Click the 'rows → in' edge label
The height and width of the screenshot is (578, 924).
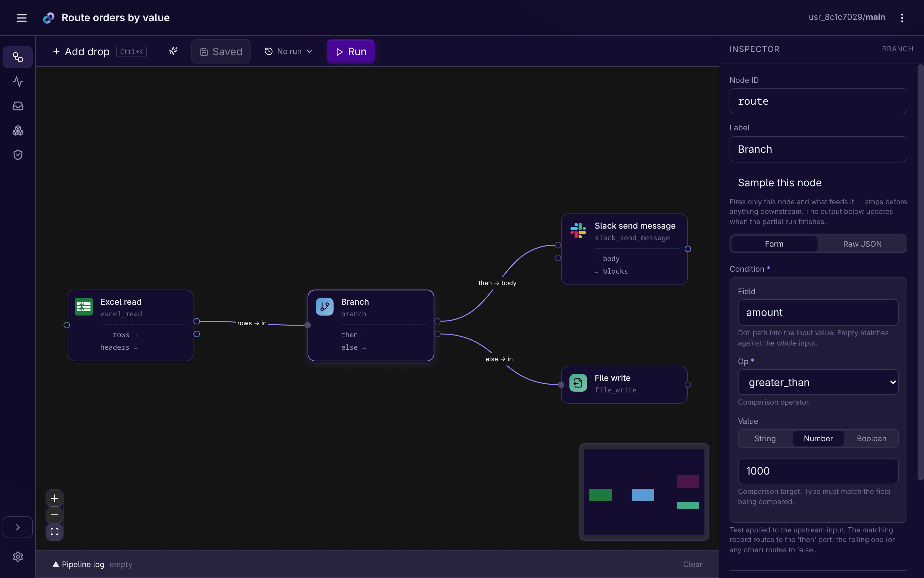(x=252, y=323)
